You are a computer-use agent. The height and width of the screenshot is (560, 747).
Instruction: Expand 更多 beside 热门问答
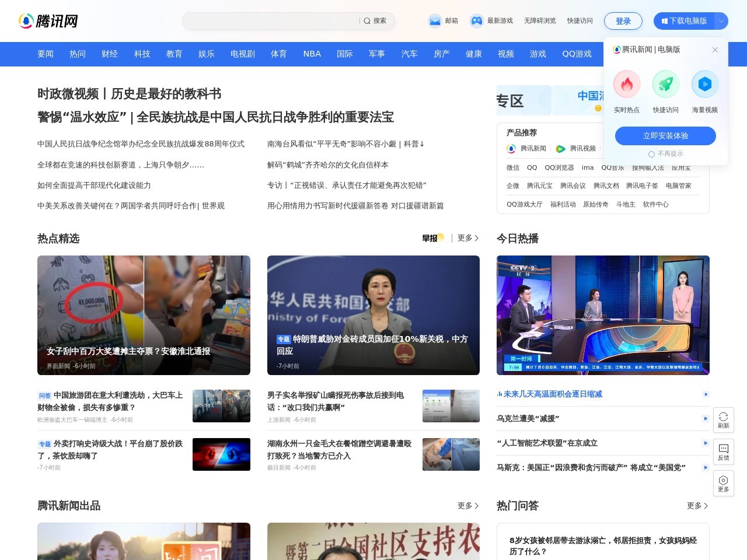coord(697,506)
